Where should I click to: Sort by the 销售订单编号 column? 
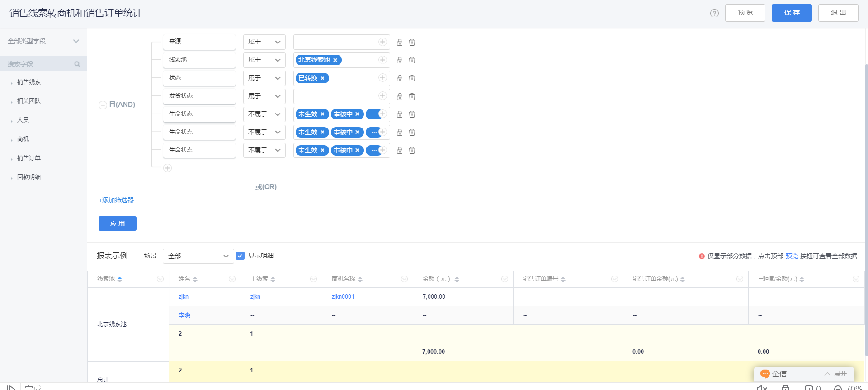click(563, 279)
